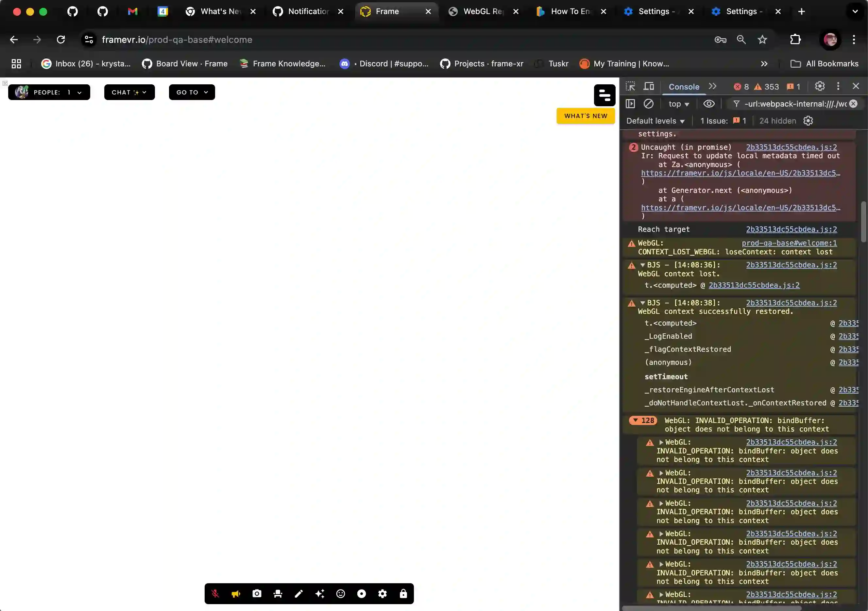
Task: Unmute the microphone
Action: [x=215, y=594]
